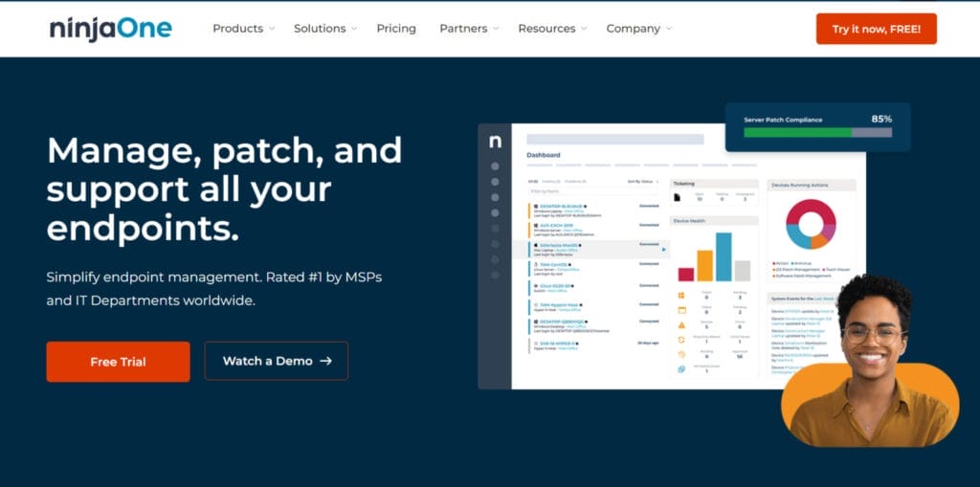Click the Ticketing document icon
The width and height of the screenshot is (980, 487).
click(x=678, y=197)
